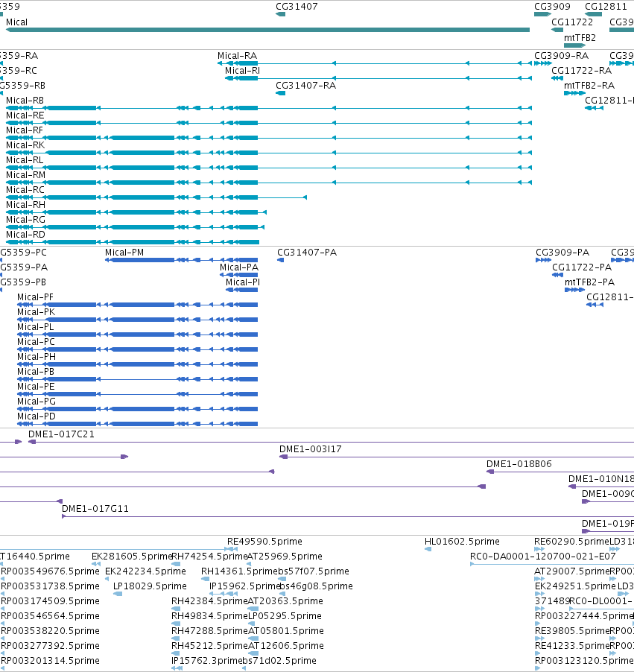Click the Mical-RA transcript label
This screenshot has width=634, height=672.
[x=237, y=56]
